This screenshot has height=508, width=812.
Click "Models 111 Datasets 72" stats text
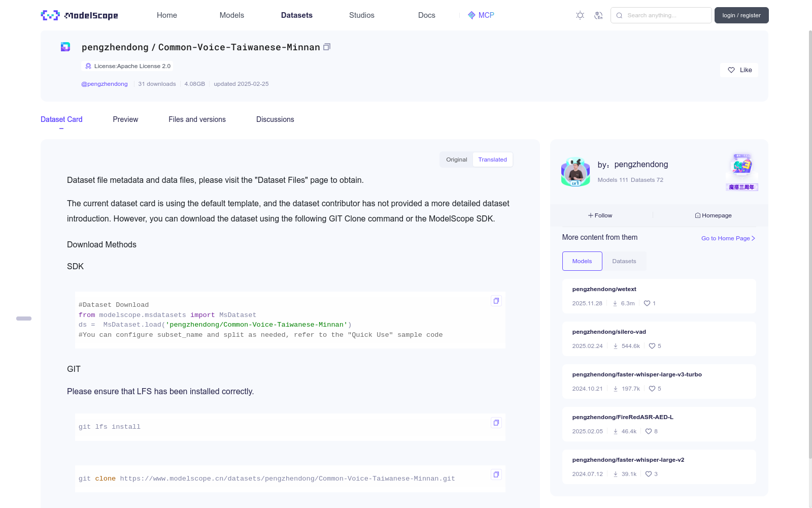[x=630, y=180]
